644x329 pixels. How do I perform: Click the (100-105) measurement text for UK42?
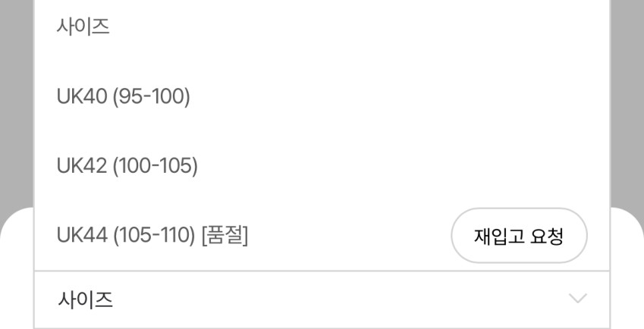[156, 166]
